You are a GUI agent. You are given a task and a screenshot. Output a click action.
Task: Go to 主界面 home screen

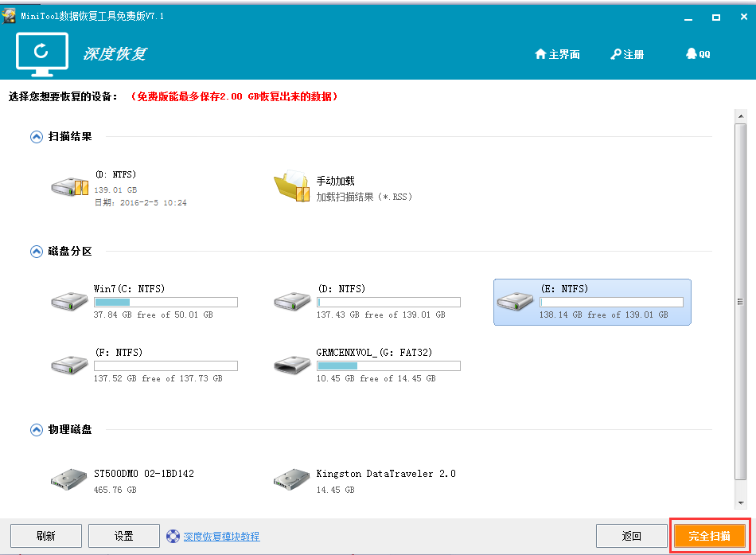click(x=557, y=54)
